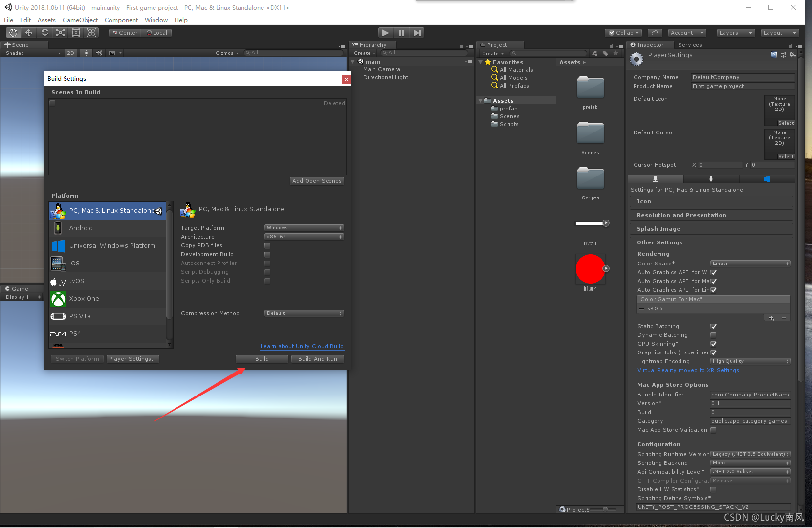The image size is (812, 528).
Task: Select the red circle asset thumbnail
Action: tap(590, 269)
